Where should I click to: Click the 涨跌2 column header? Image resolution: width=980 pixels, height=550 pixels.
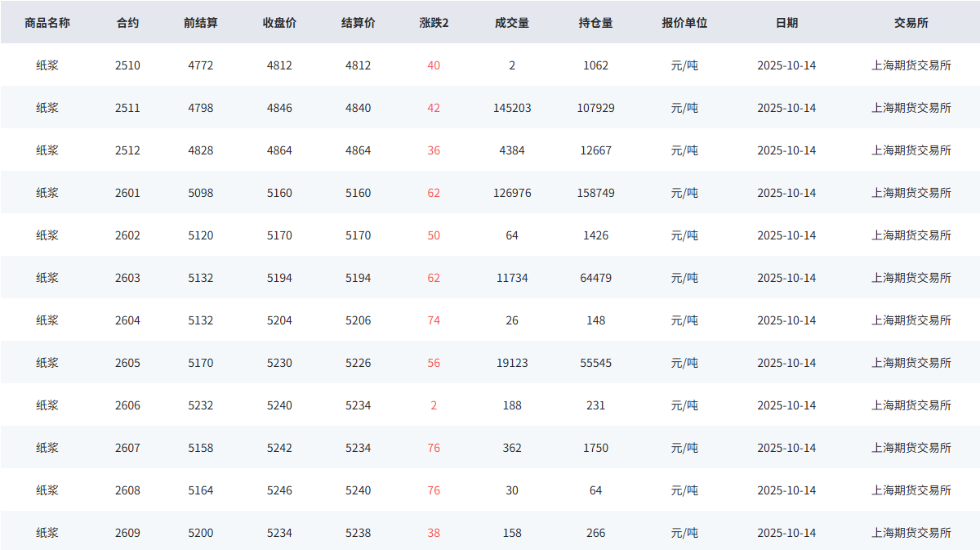434,23
